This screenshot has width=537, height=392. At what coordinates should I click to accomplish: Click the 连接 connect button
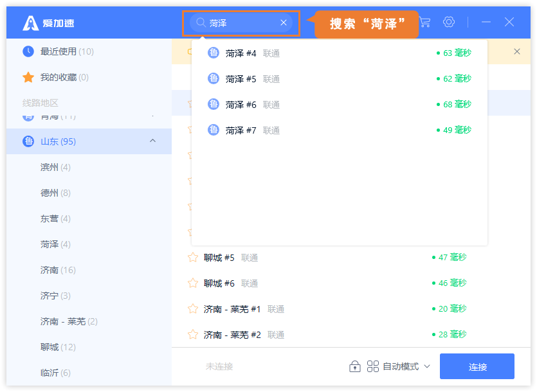[x=477, y=366]
